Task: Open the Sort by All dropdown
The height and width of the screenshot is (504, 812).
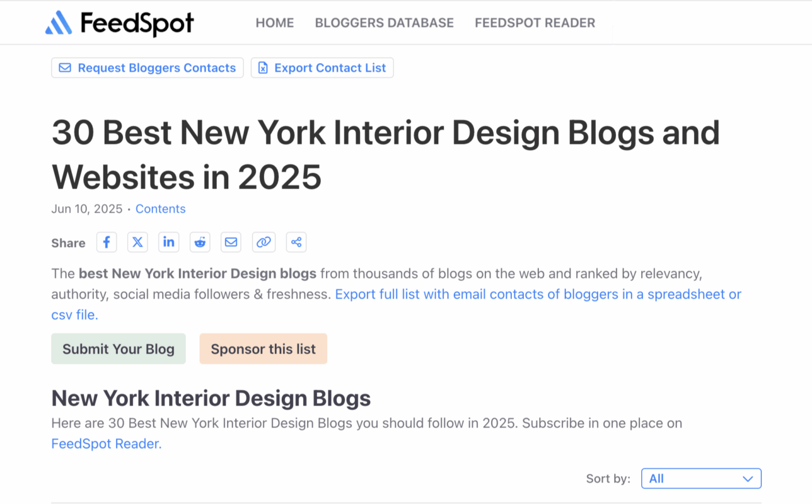Action: (x=701, y=479)
